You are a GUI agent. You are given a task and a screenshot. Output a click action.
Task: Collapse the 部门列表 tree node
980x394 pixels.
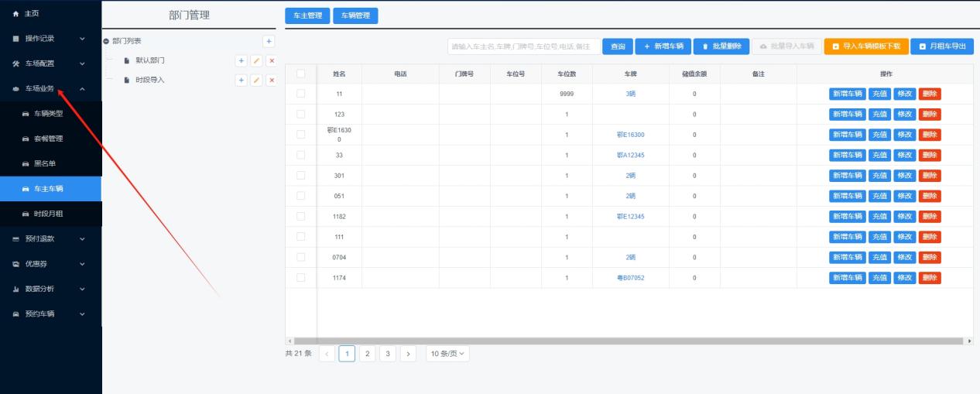click(x=106, y=41)
